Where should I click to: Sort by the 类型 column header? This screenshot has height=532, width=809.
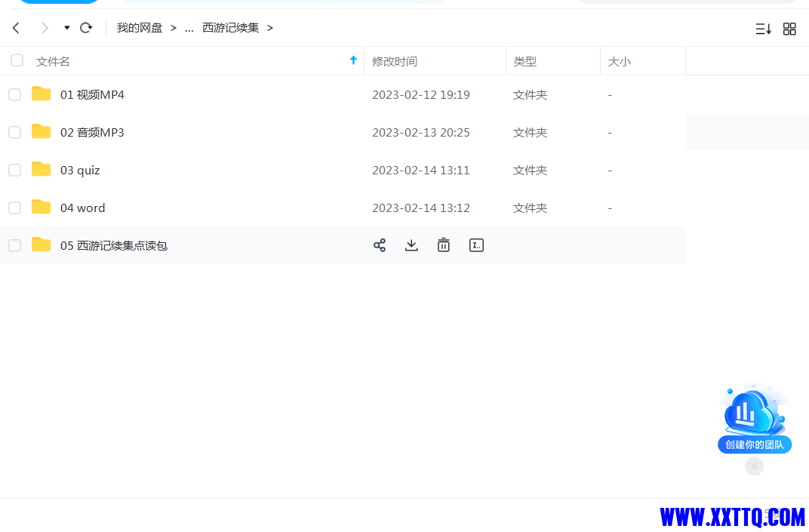[x=524, y=61]
